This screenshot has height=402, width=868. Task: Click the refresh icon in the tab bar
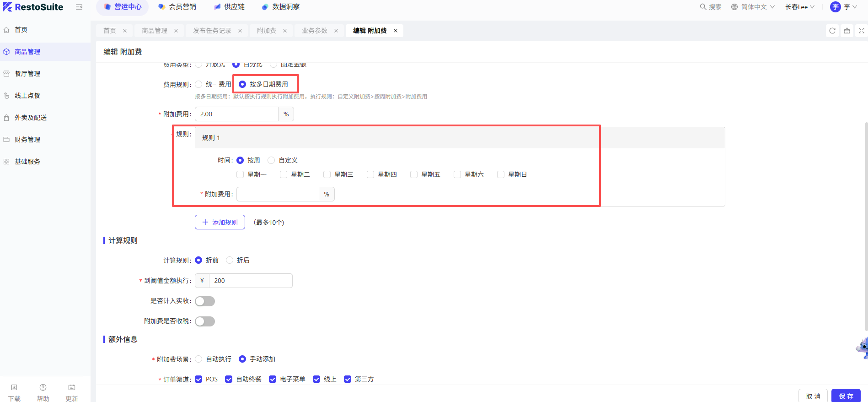point(832,31)
